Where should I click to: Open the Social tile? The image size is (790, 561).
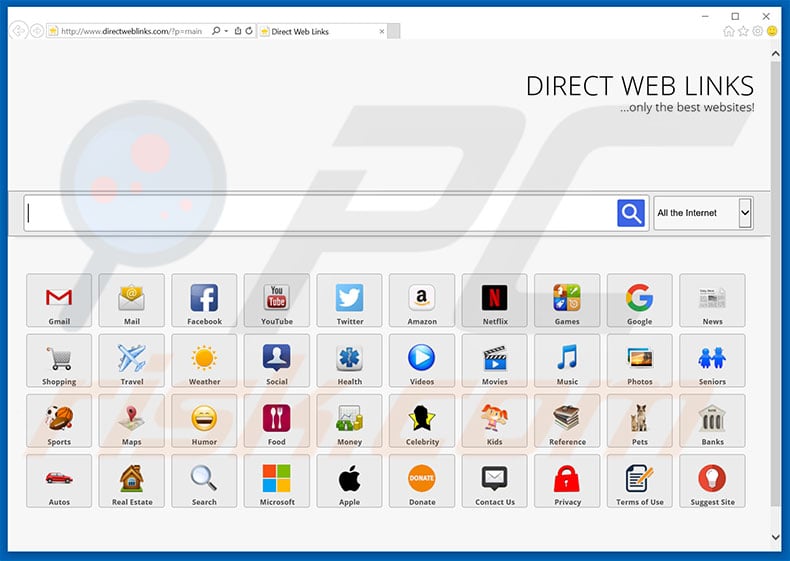pyautogui.click(x=277, y=360)
